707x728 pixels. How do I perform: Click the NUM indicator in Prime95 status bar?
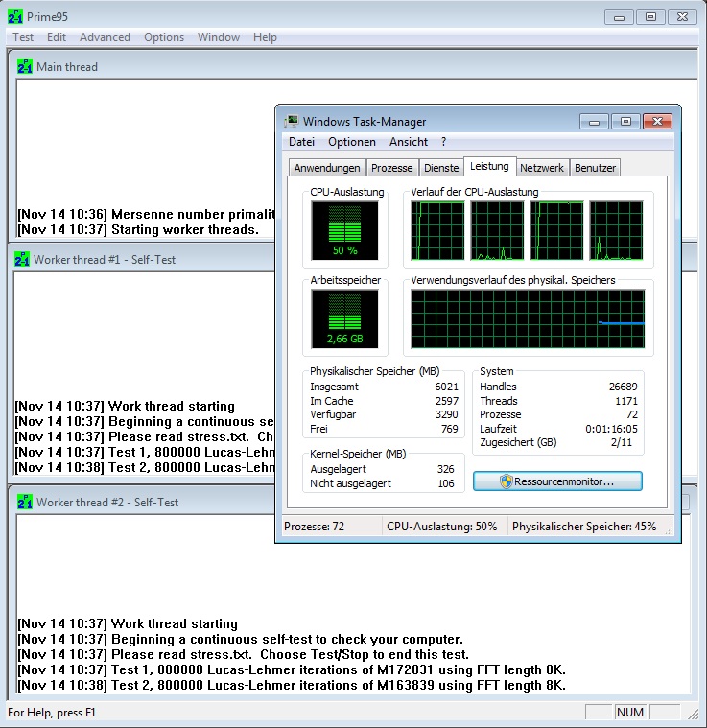[630, 713]
